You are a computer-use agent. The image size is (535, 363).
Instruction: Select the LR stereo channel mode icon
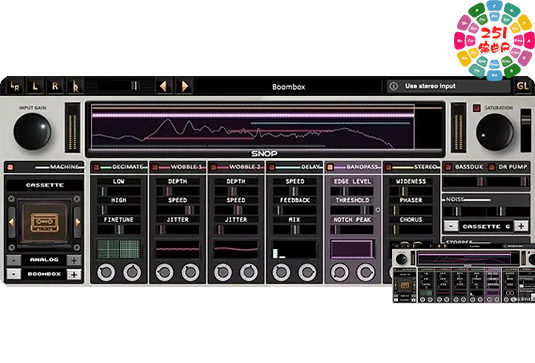point(15,86)
